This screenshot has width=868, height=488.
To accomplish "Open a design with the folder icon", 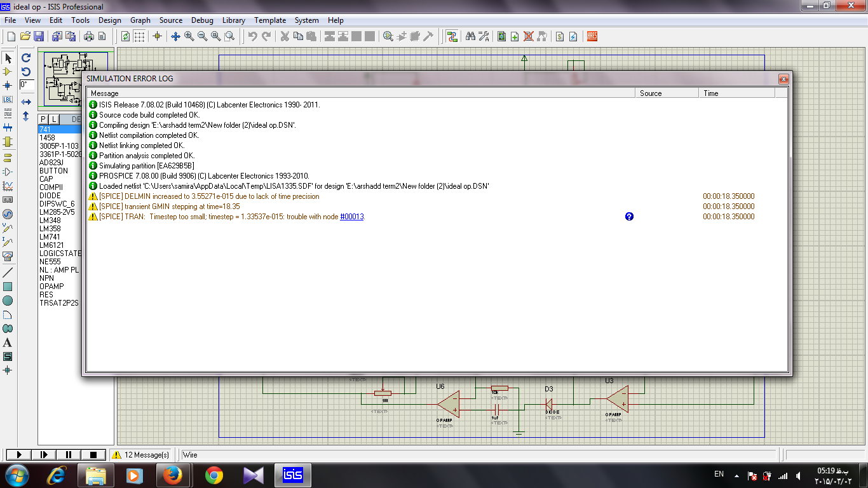I will pos(25,36).
